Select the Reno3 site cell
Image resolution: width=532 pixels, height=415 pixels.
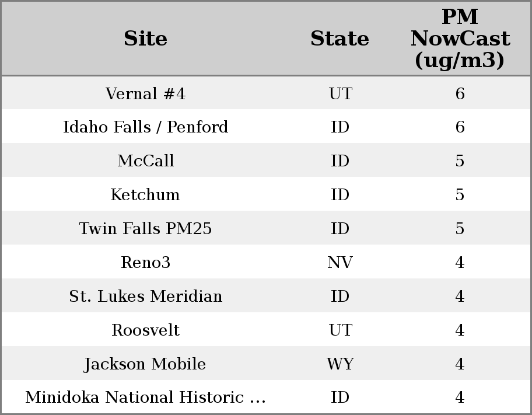(x=145, y=263)
